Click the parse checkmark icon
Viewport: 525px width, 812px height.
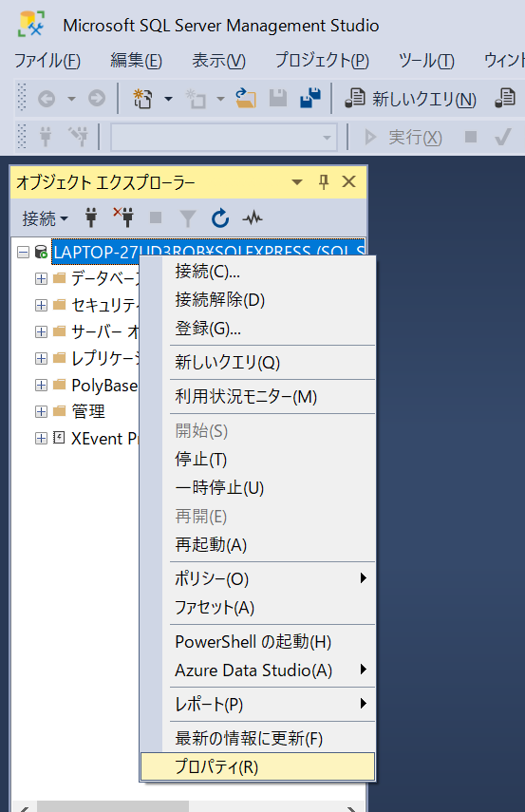(x=503, y=137)
